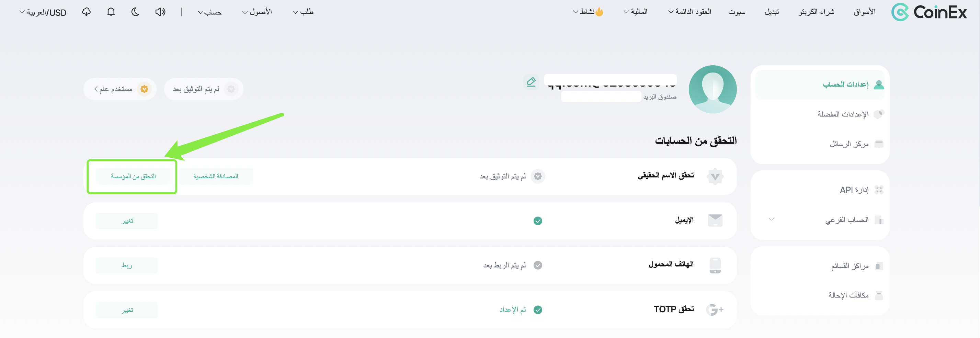Toggle dark mode with the moon icon
The height and width of the screenshot is (338, 980).
pyautogui.click(x=135, y=12)
